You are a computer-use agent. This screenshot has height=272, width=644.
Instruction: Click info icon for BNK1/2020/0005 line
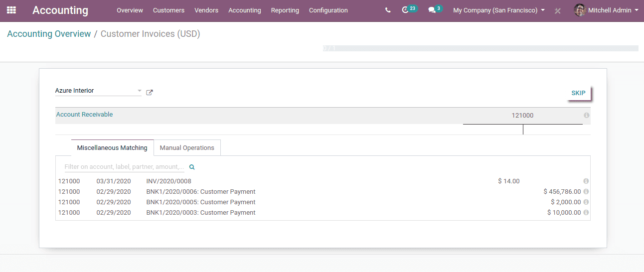(586, 202)
